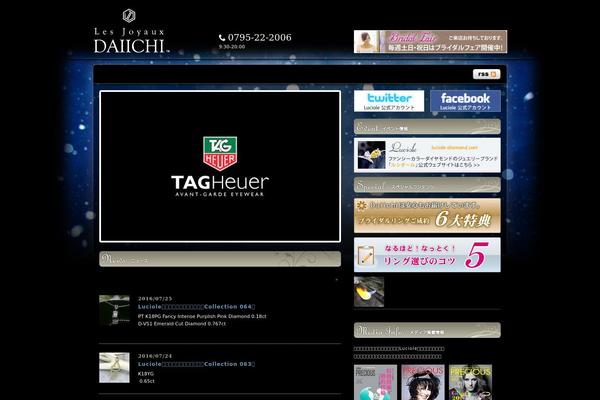600x400 pixels.
Task: Open the リング選びのコツ 5 banner
Action: (427, 255)
